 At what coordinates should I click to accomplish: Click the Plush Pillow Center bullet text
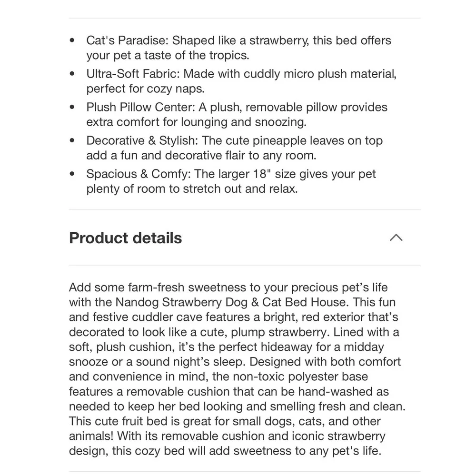(x=237, y=114)
